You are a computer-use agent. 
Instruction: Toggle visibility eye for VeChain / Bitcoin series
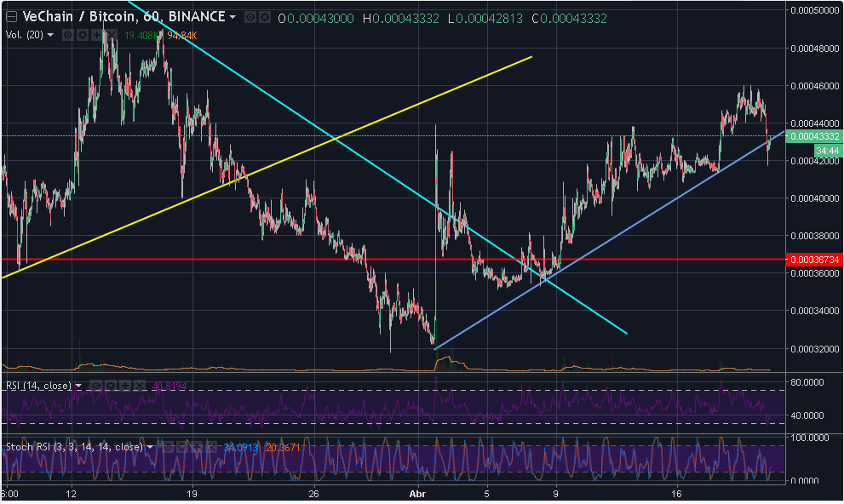[x=250, y=17]
